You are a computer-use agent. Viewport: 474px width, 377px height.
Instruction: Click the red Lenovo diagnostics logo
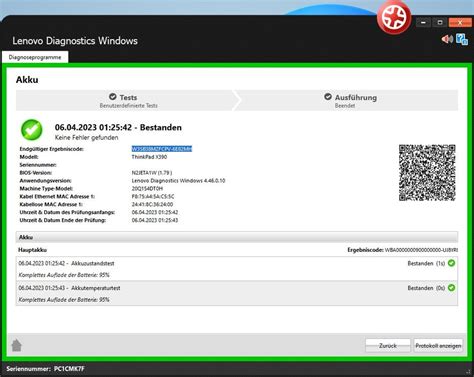click(x=394, y=17)
